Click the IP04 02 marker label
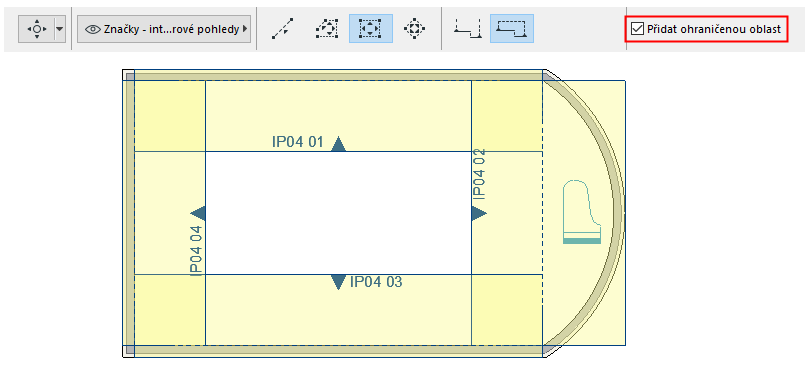Screen dimensions: 810x370 click(x=479, y=174)
